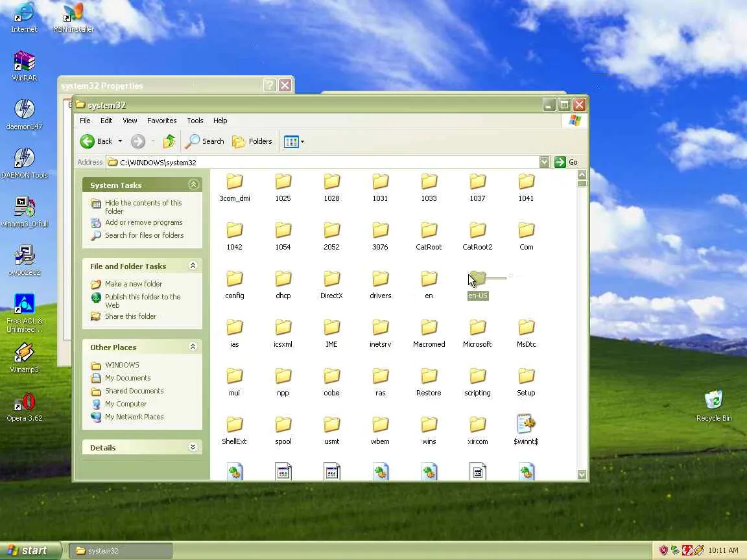Open the Favorites menu
This screenshot has height=560, width=747.
click(x=162, y=121)
